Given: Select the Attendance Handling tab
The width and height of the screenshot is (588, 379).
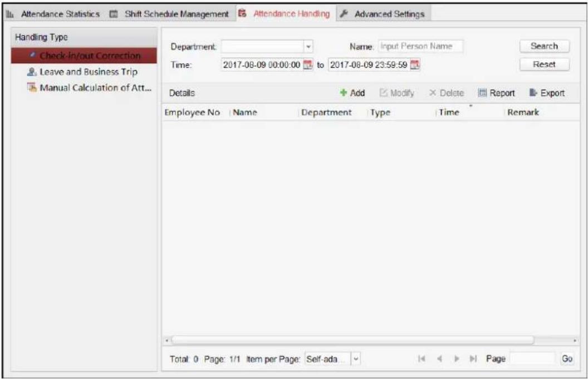Looking at the screenshot, I should (285, 13).
